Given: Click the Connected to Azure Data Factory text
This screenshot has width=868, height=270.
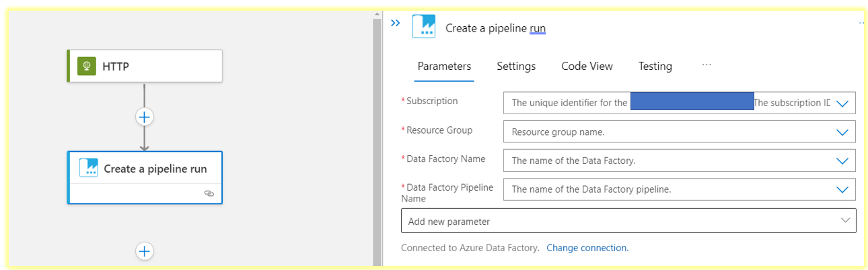Looking at the screenshot, I should 470,248.
